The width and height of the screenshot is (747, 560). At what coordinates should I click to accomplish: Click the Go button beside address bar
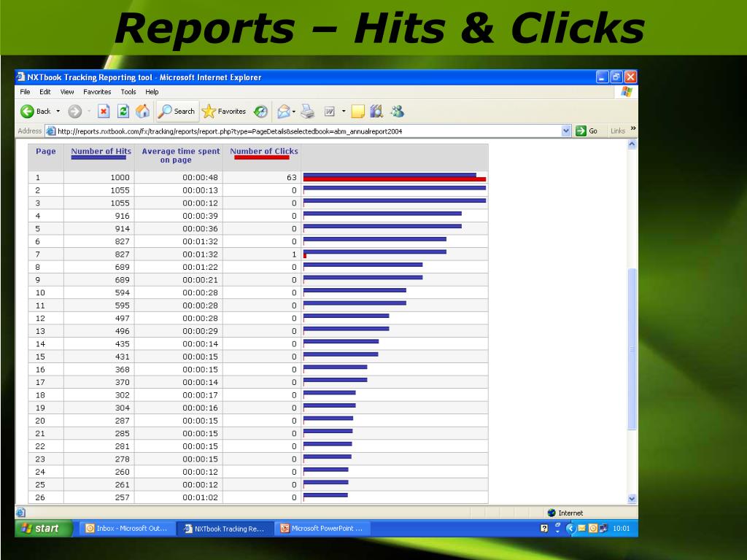587,131
